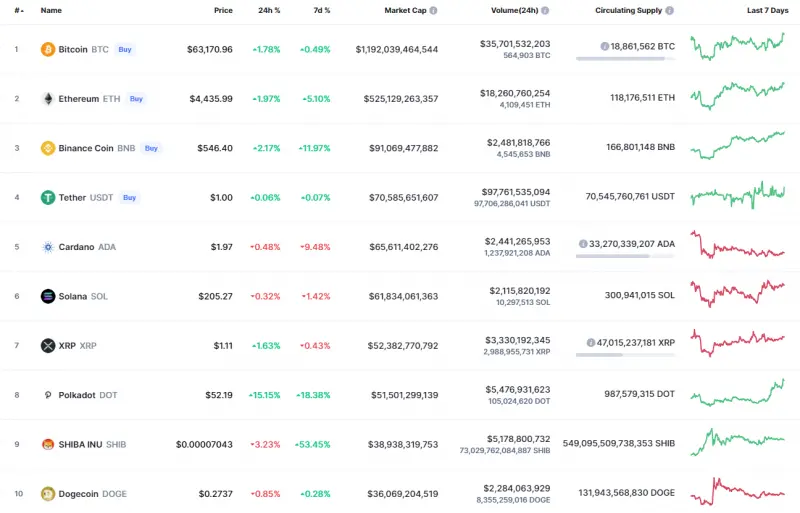Image resolution: width=800 pixels, height=513 pixels.
Task: Open the Binance Coin page link
Action: 88,148
